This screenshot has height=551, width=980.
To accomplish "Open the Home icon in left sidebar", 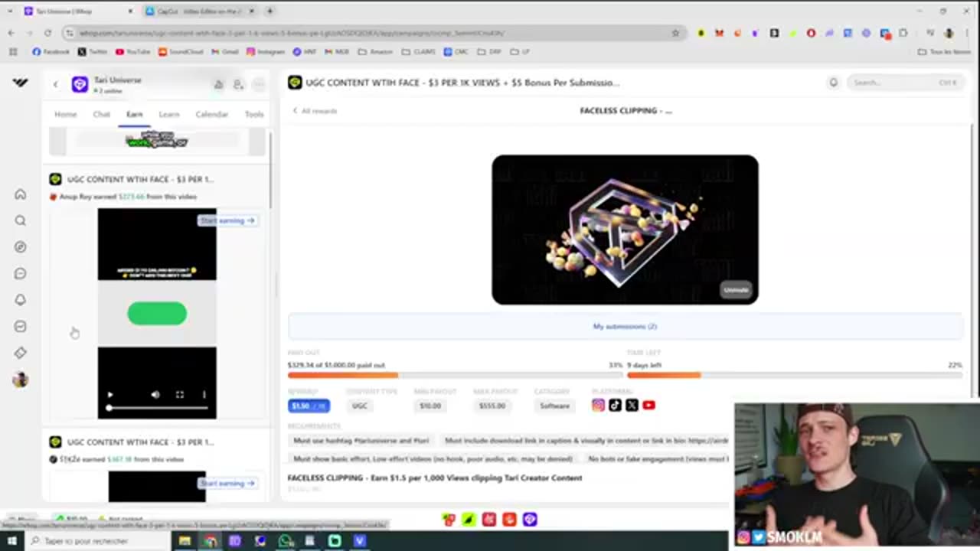I will tap(21, 194).
